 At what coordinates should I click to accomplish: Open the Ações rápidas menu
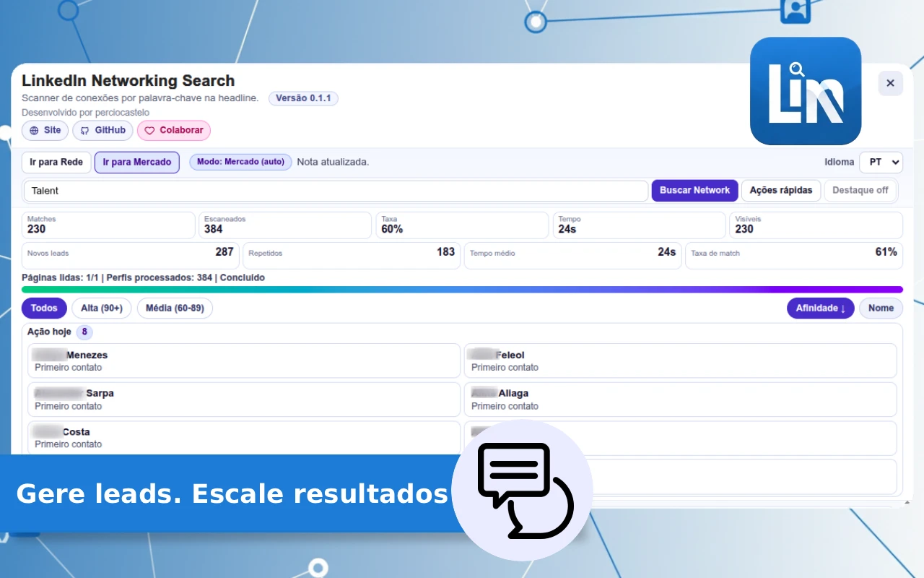pyautogui.click(x=780, y=191)
